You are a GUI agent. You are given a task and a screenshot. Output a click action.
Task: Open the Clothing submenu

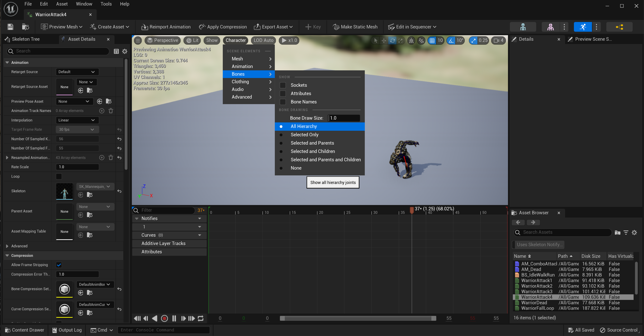248,82
